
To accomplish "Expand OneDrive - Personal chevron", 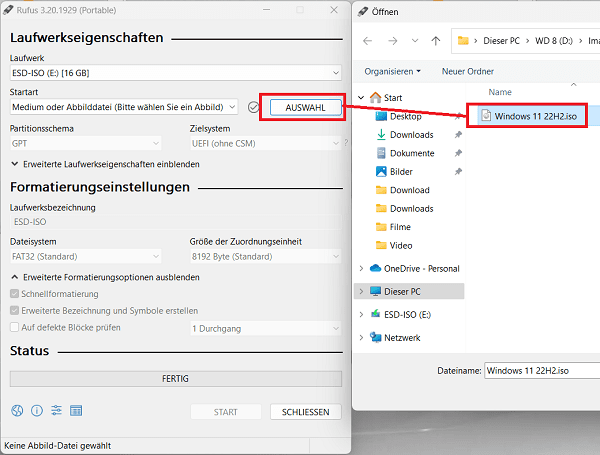I will point(361,269).
